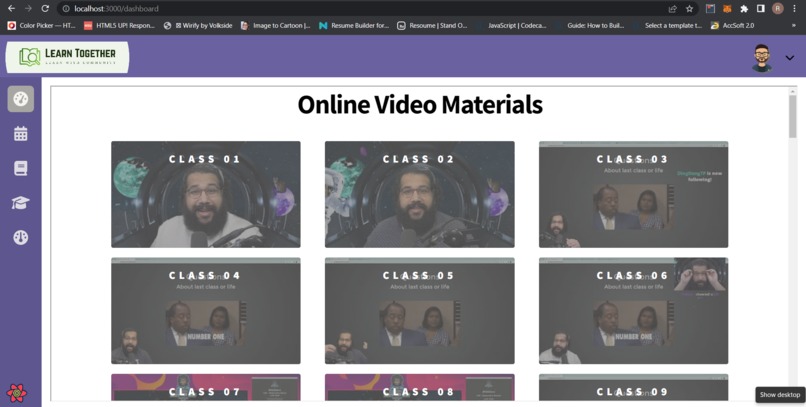806x407 pixels.
Task: Bookmark this page with the star icon
Action: 689,9
